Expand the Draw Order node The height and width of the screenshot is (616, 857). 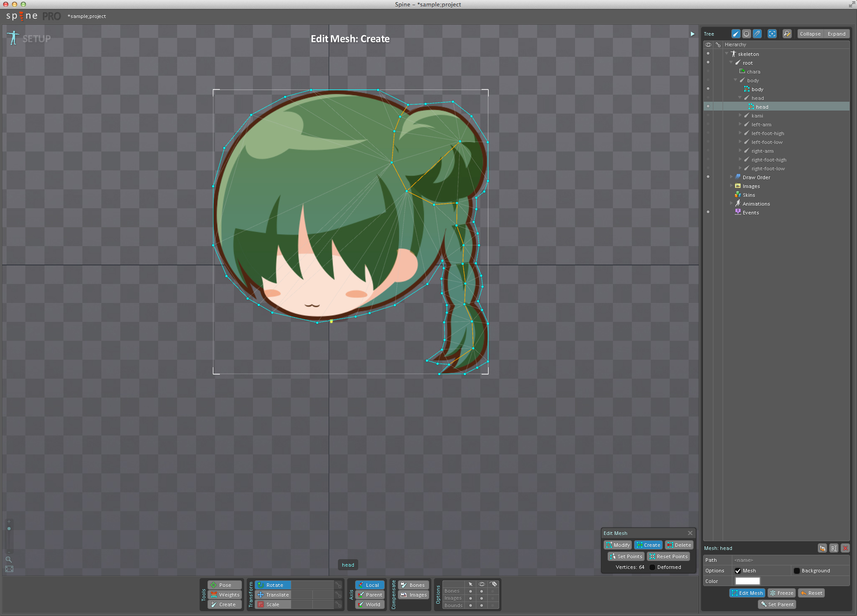(x=731, y=177)
